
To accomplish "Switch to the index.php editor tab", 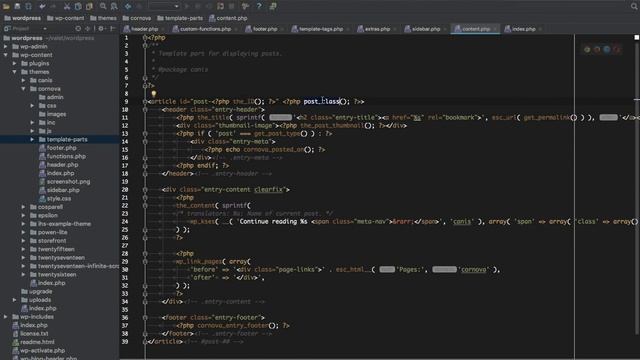I will [523, 29].
